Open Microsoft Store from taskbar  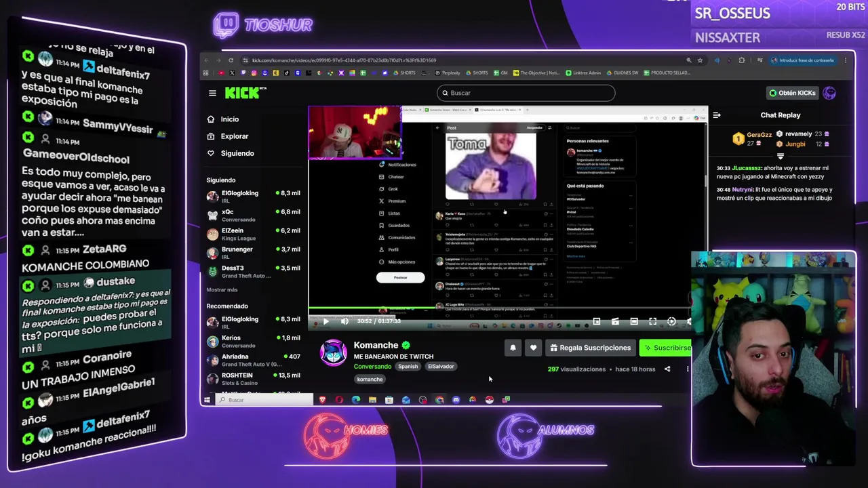coord(389,400)
